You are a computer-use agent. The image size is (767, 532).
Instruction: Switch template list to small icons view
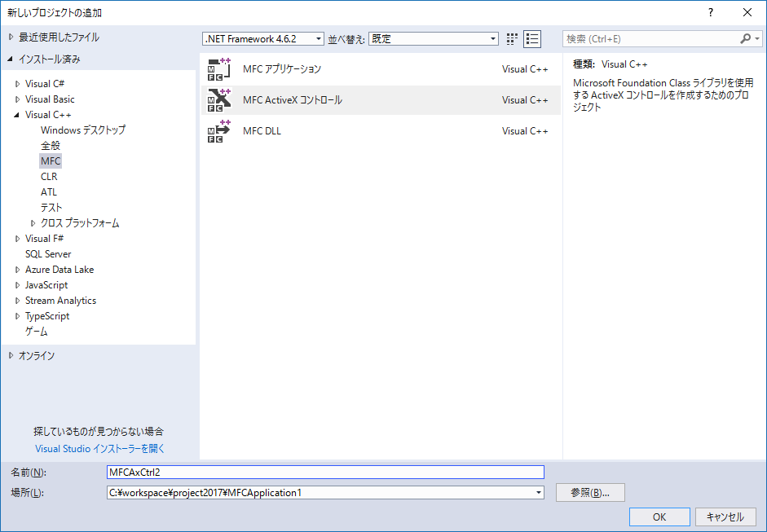532,38
